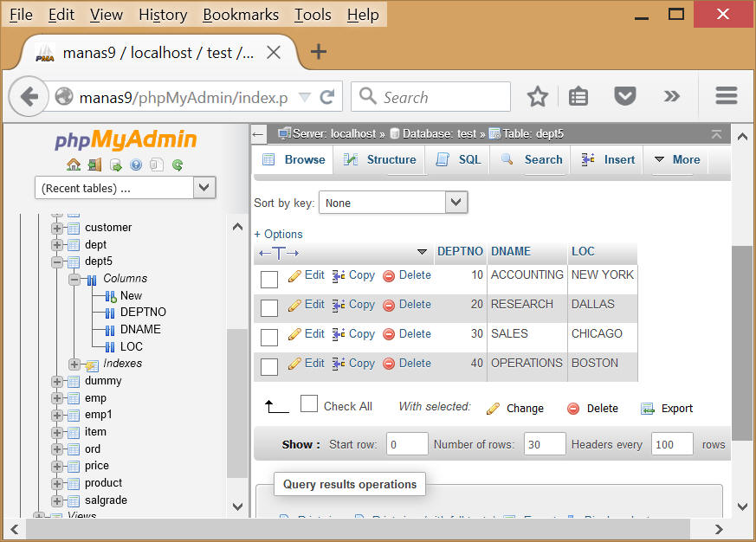Click the copy documents icon in sidebar

click(x=157, y=165)
